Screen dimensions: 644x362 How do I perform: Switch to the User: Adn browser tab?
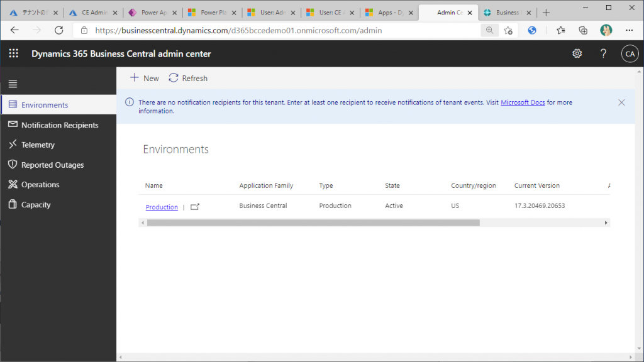pyautogui.click(x=271, y=13)
